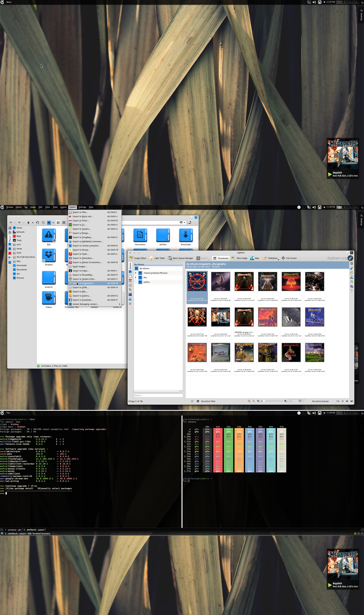This screenshot has width=364, height=615.
Task: Switch Dolphin to details list view mode
Action: click(x=64, y=223)
